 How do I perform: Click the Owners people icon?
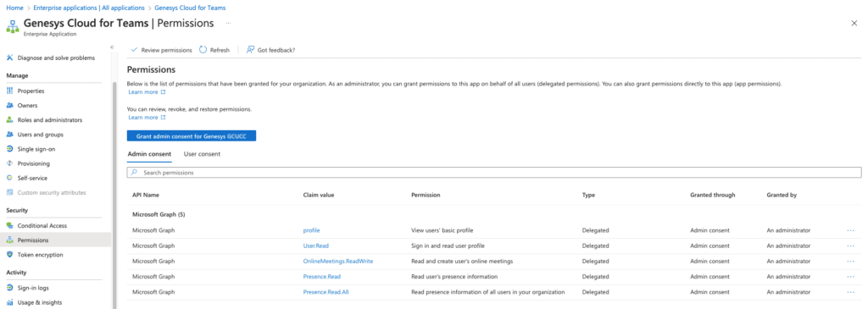[9, 105]
